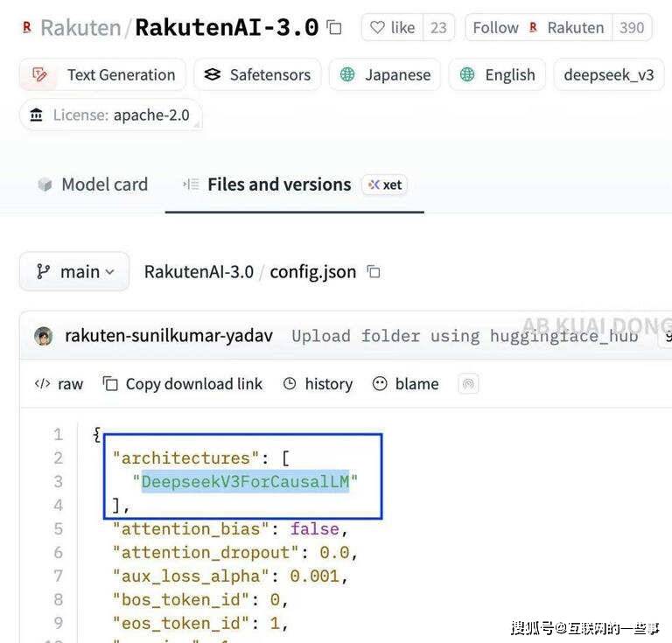Click Copy download link
Image resolution: width=672 pixels, height=643 pixels.
click(183, 384)
